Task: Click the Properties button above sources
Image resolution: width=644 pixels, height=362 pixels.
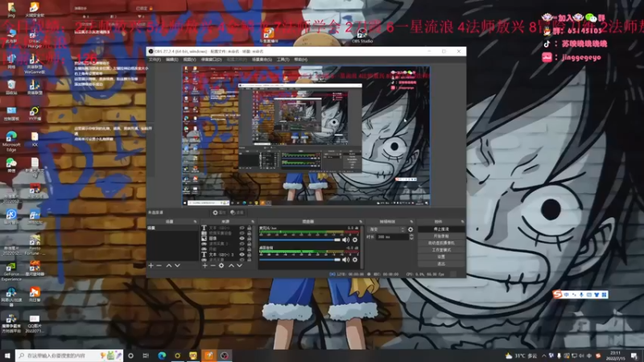Action: [219, 212]
